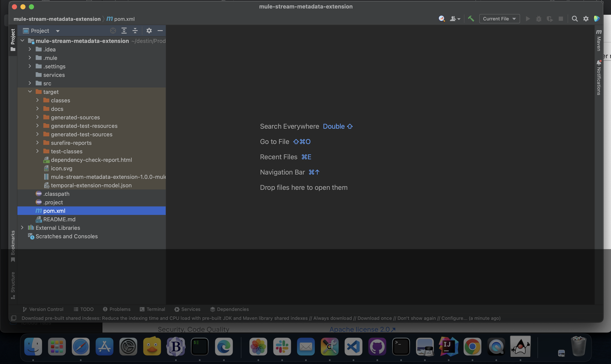Open IDE settings gear in top toolbar

586,19
